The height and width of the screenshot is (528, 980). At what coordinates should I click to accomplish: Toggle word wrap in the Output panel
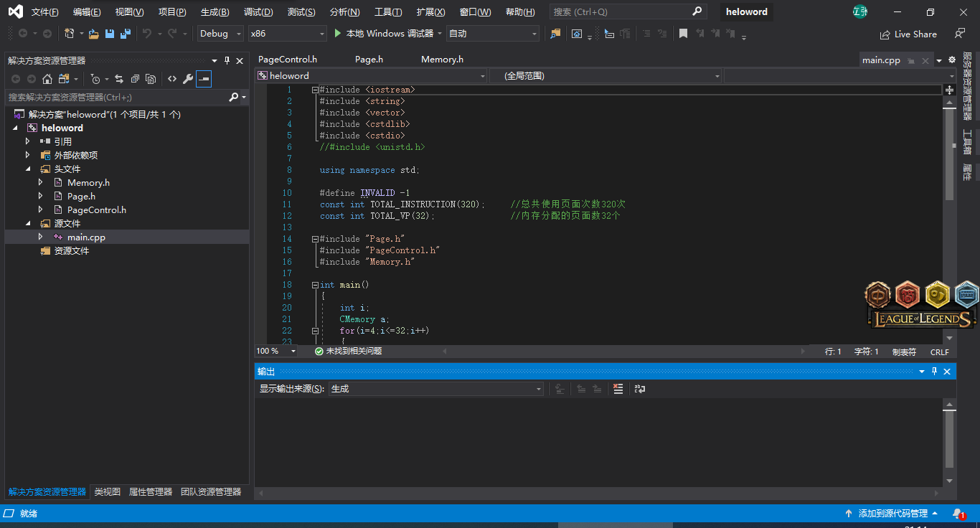639,389
